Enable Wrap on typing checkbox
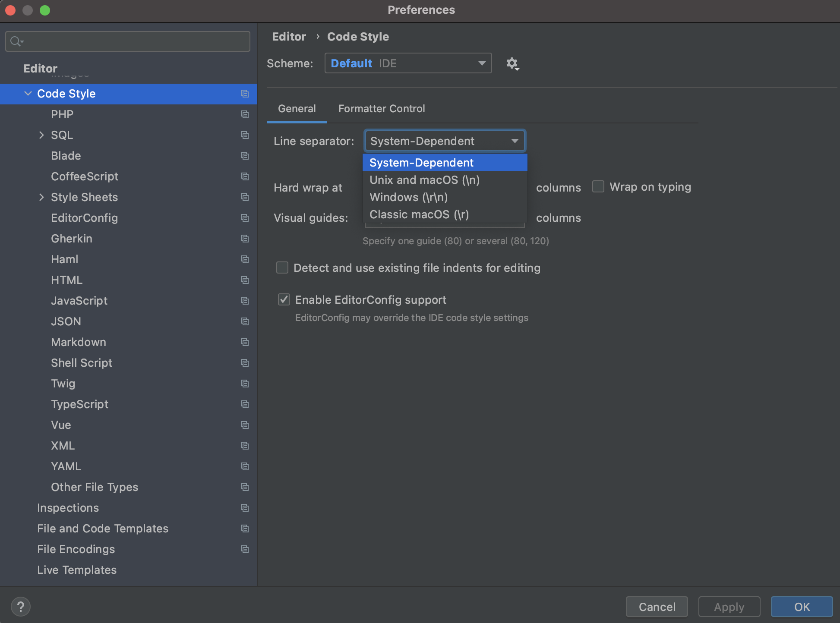The width and height of the screenshot is (840, 623). (598, 187)
